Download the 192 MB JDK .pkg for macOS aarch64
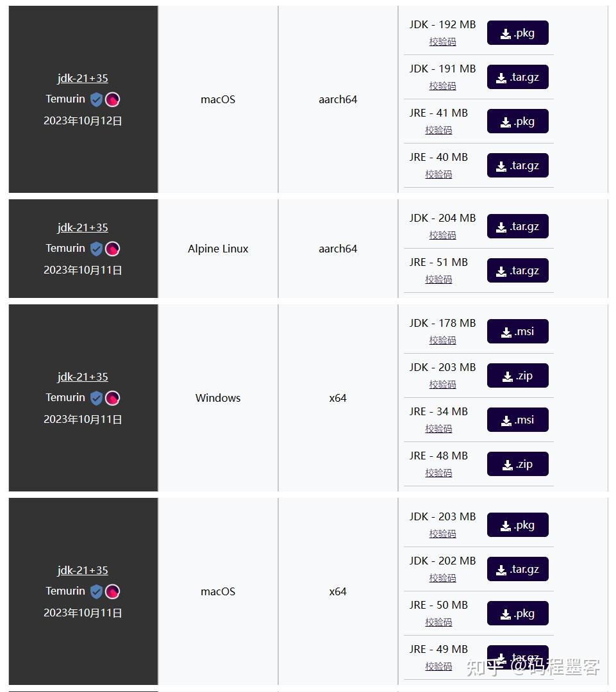The image size is (616, 692). point(517,33)
